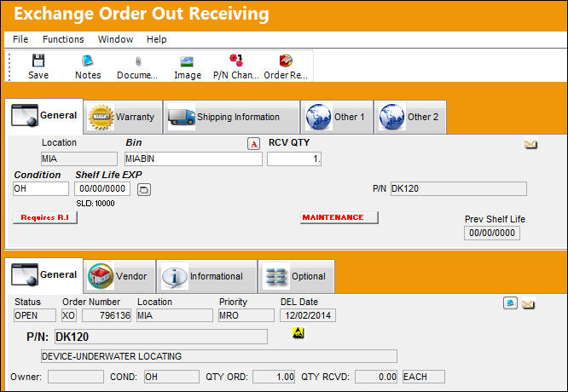
Task: Open the File menu
Action: [20, 39]
